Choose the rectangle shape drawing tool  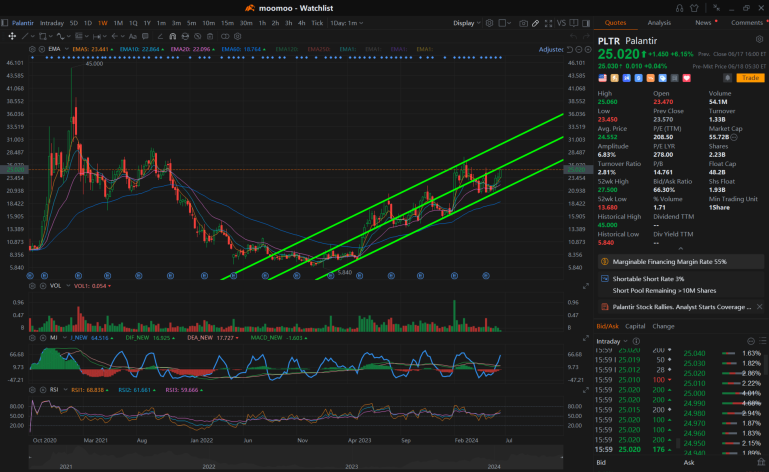[x=43, y=36]
